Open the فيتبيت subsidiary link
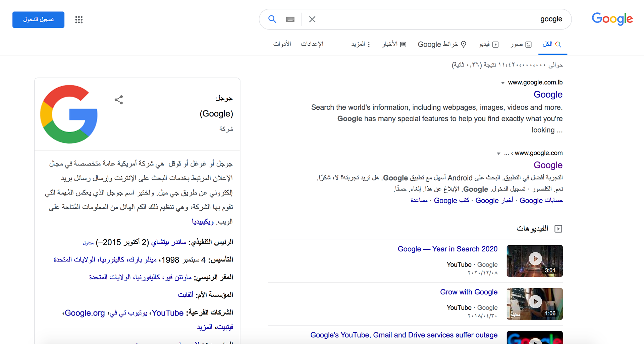 coord(225,327)
